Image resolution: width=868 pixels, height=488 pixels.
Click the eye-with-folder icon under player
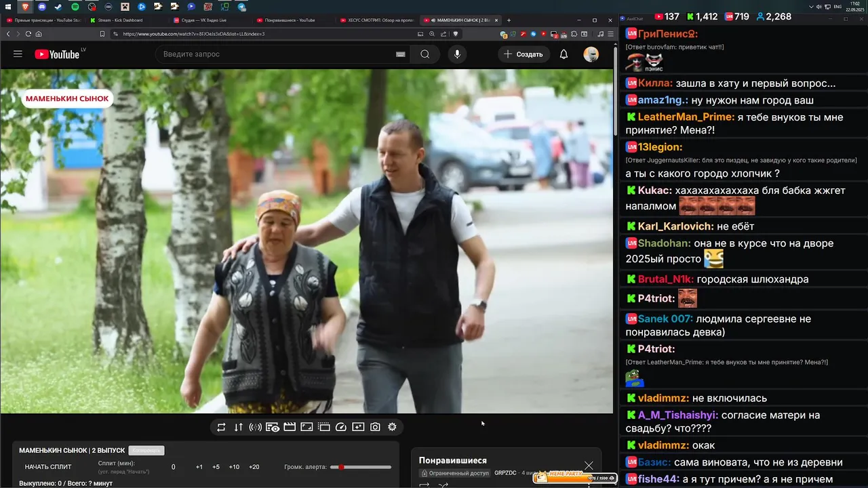click(x=273, y=427)
